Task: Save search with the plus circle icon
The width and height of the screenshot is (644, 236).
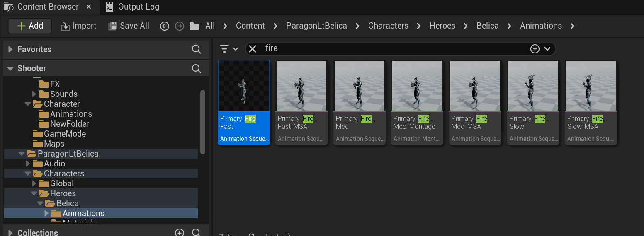Action: click(535, 49)
